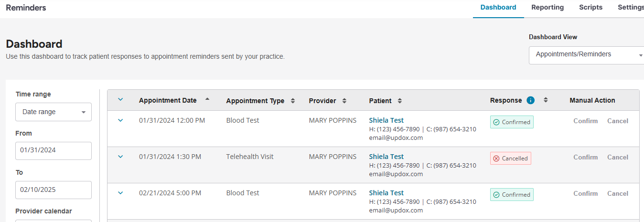Open Shiela Test patient link in first row
This screenshot has height=222, width=644.
click(386, 120)
